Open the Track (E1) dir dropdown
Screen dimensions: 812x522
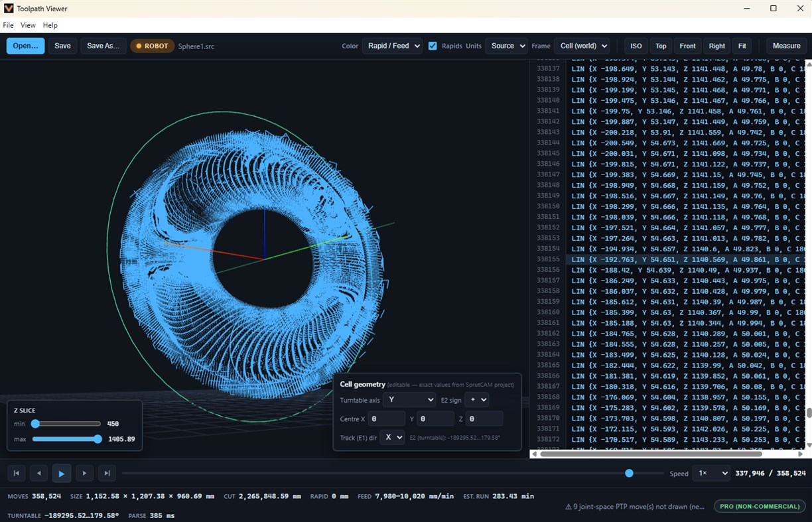[392, 437]
